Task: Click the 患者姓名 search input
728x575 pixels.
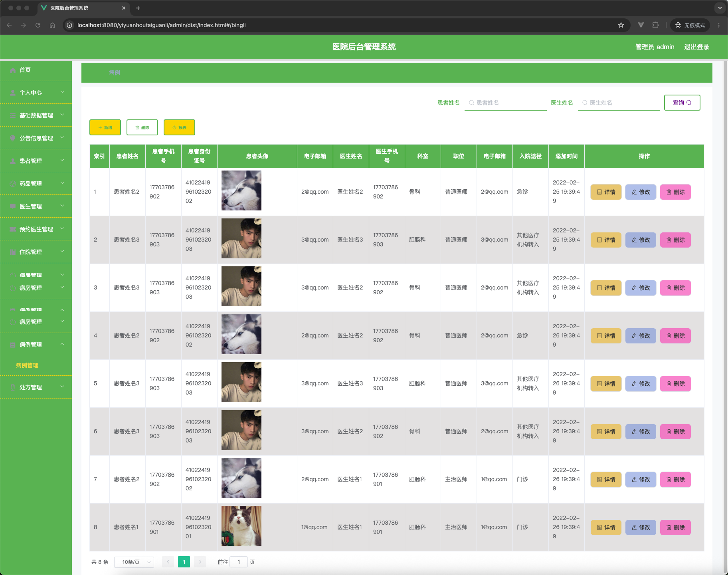Action: (506, 103)
